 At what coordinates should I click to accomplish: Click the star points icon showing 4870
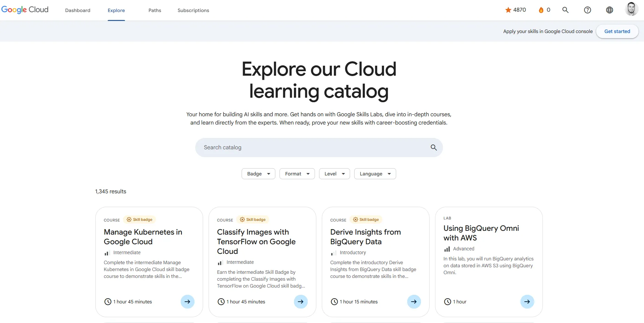tap(508, 10)
